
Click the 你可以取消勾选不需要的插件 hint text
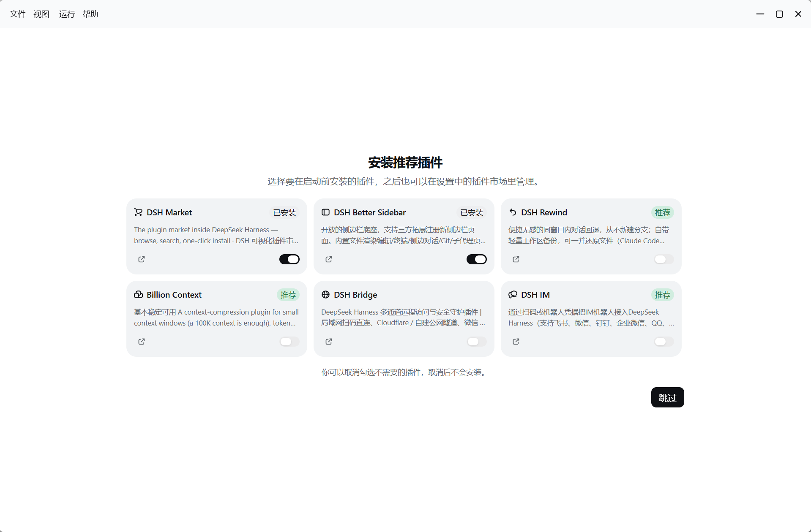[x=405, y=372]
